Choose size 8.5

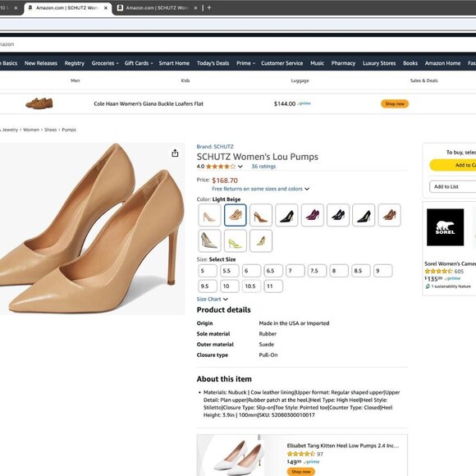(361, 271)
